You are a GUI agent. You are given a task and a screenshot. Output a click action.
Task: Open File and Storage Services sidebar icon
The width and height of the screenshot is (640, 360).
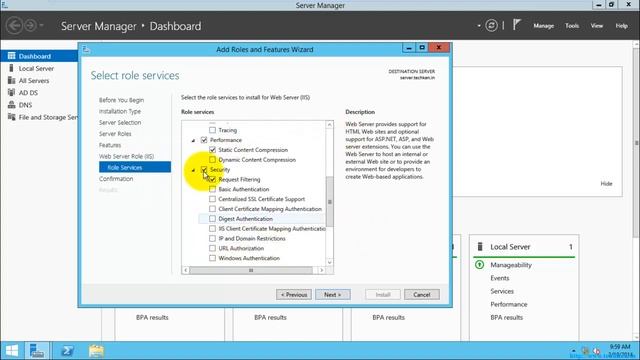click(11, 117)
